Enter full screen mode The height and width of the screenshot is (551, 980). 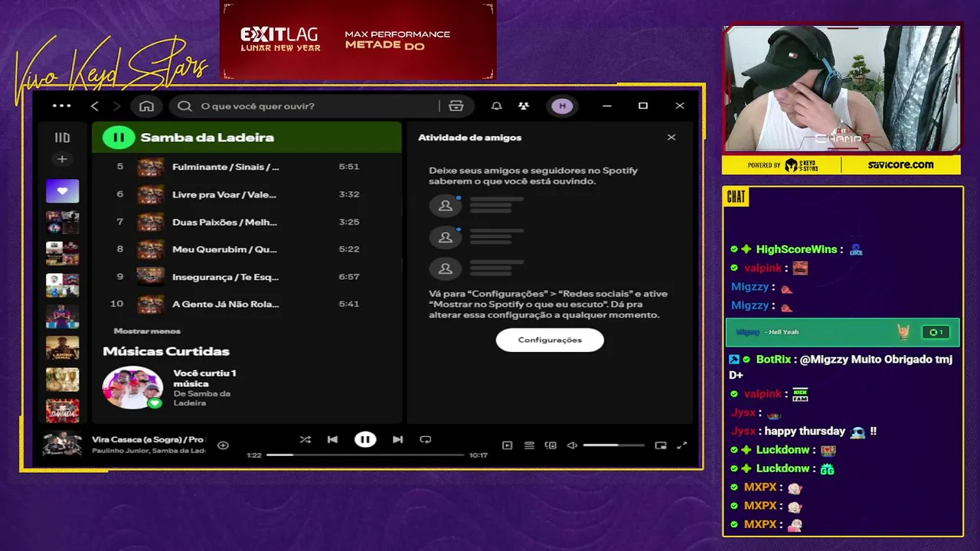[x=682, y=445]
